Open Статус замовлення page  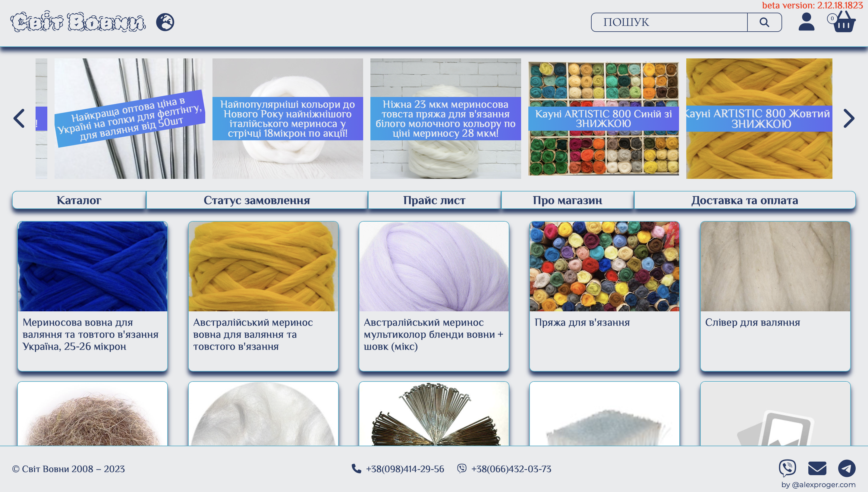257,200
